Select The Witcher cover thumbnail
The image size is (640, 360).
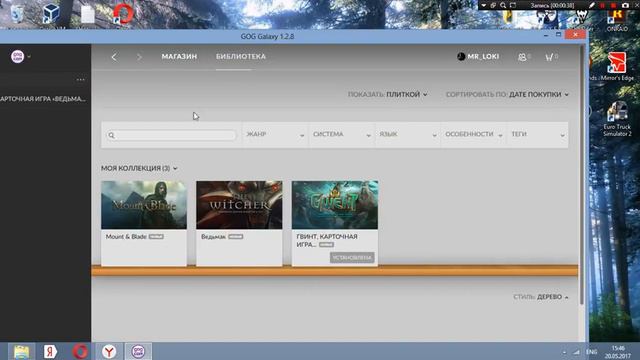[x=239, y=205]
